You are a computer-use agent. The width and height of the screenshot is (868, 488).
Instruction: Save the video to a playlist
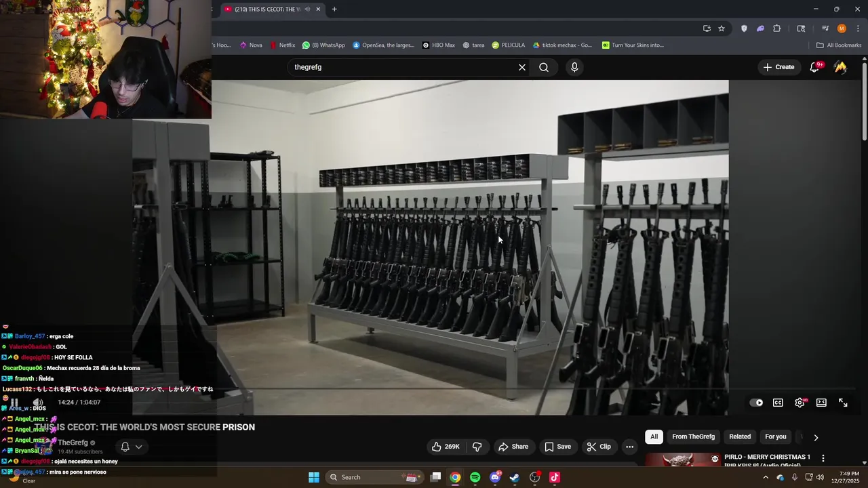pyautogui.click(x=557, y=447)
